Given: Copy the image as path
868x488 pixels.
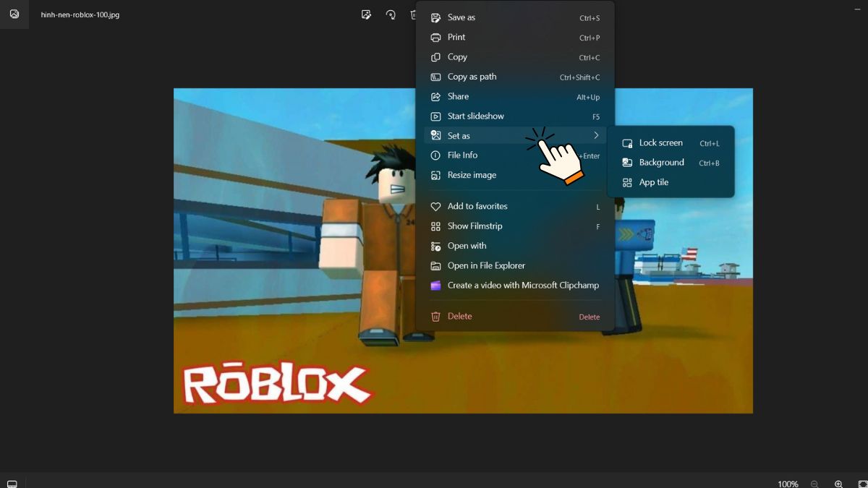Looking at the screenshot, I should pos(472,77).
